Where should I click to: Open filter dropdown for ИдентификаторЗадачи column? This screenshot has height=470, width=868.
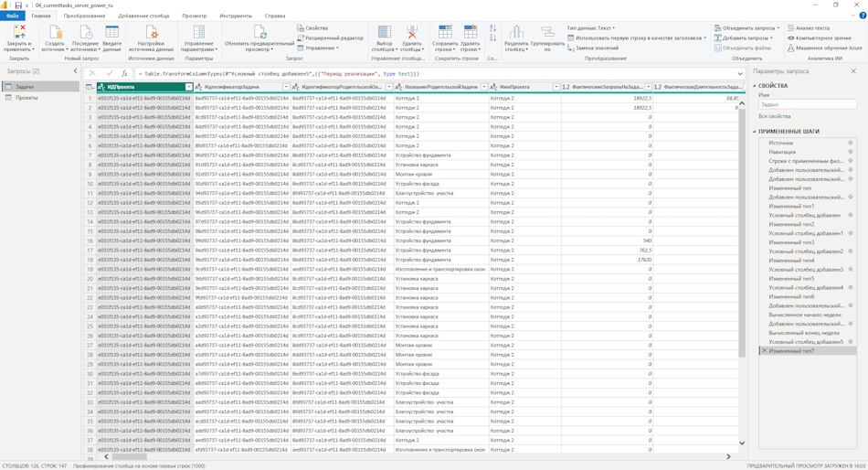(x=286, y=87)
